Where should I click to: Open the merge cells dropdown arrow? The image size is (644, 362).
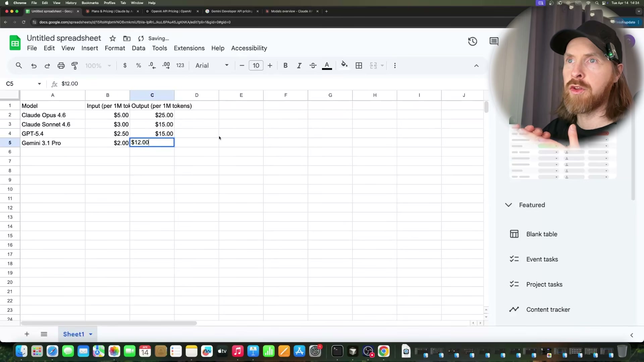[x=382, y=66]
